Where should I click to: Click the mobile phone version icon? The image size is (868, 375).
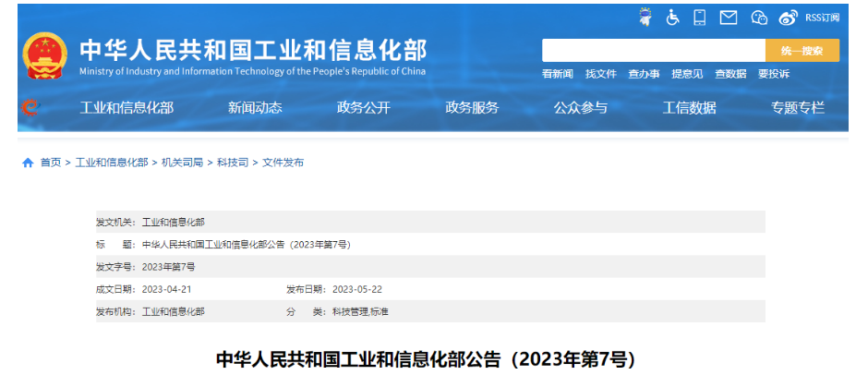point(700,18)
